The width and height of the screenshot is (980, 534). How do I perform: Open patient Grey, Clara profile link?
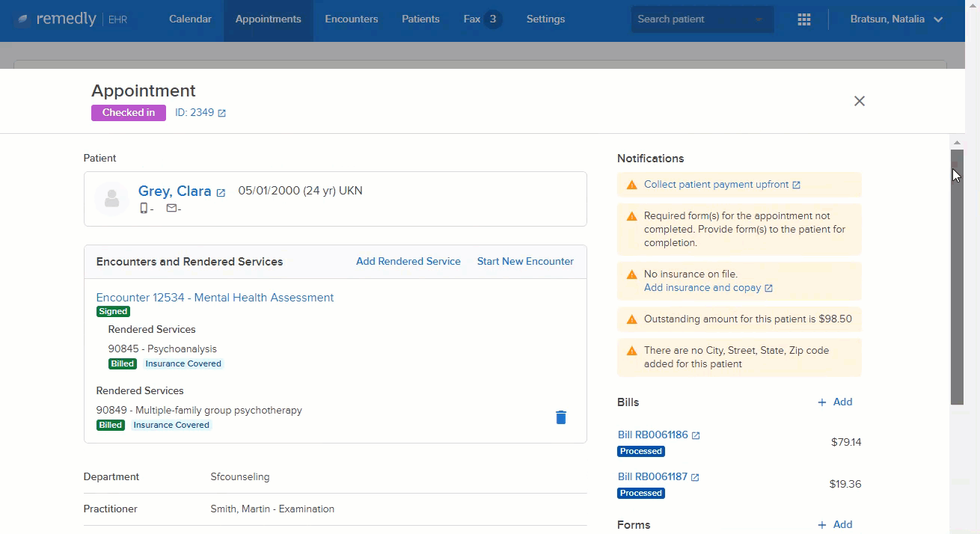pyautogui.click(x=174, y=191)
